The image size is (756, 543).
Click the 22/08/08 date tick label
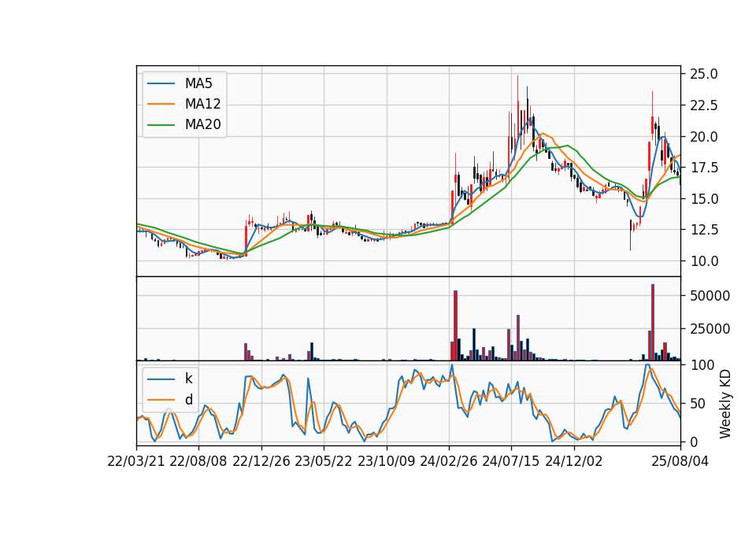tap(198, 461)
